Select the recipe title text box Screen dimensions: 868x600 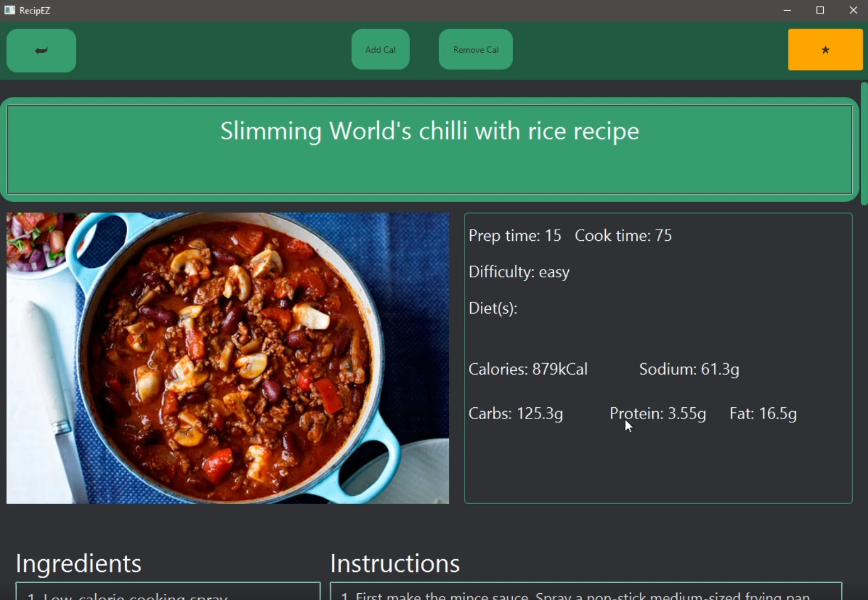430,150
